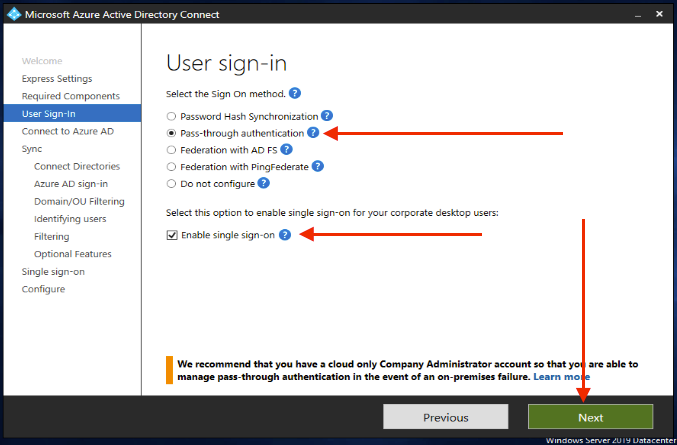Open help icon for Password Hash Synchronization
Screen dimensions: 677x445
(x=327, y=116)
